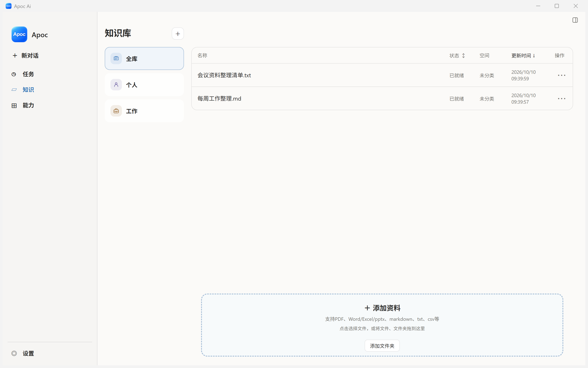Click the Apoc logo icon in sidebar
The image size is (588, 368).
[19, 34]
